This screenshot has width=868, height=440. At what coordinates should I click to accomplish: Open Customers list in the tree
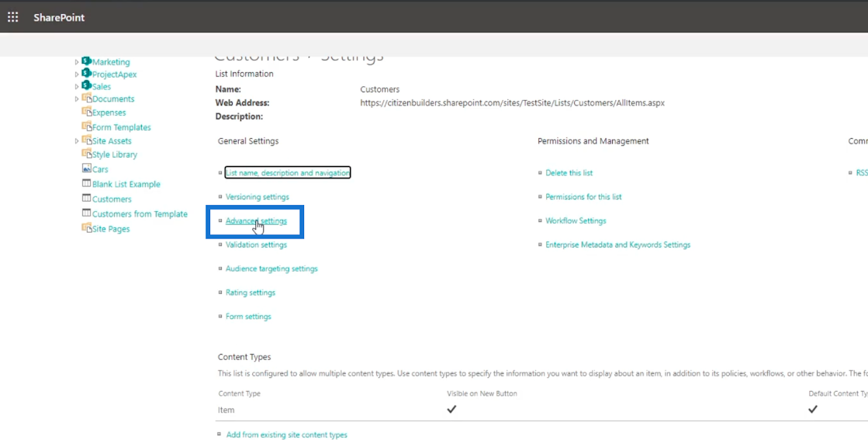pos(112,199)
